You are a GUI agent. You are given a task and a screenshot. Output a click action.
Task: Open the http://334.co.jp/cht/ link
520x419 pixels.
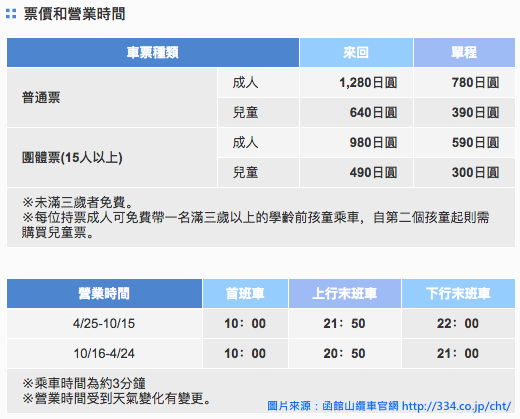(x=456, y=406)
